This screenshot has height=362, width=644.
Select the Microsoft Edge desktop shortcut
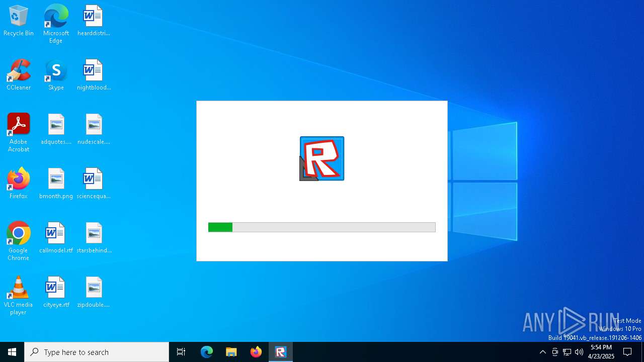(x=56, y=24)
